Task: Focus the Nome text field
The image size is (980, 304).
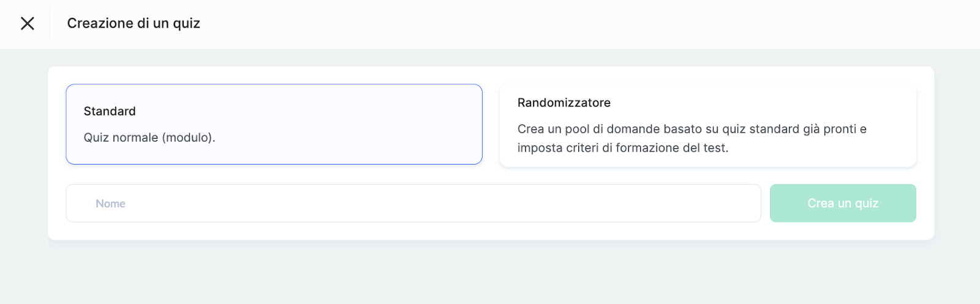Action: 413,203
